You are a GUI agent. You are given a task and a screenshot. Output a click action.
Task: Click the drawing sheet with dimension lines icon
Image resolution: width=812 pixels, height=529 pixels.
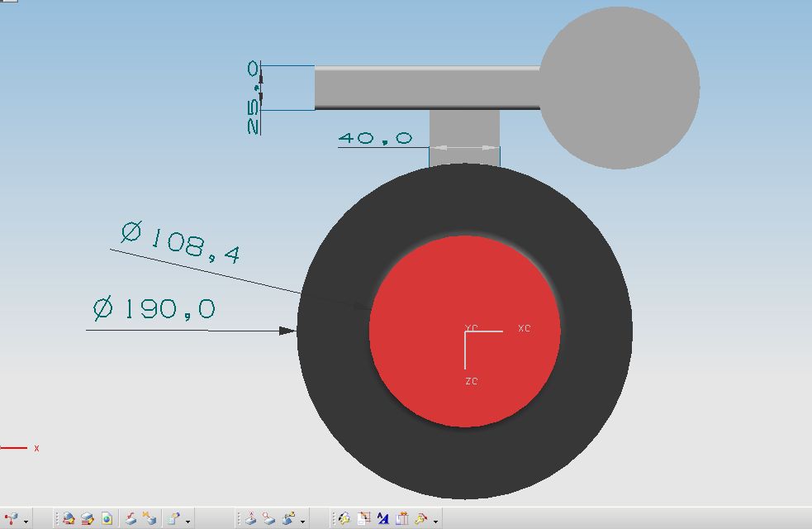tap(364, 518)
